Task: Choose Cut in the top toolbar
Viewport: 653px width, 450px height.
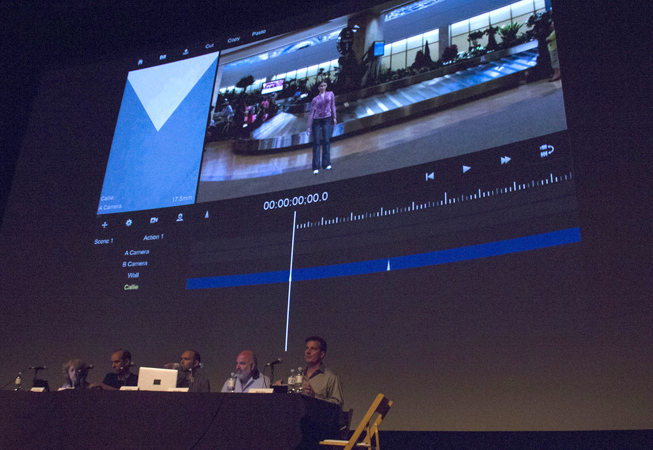Action: coord(209,46)
